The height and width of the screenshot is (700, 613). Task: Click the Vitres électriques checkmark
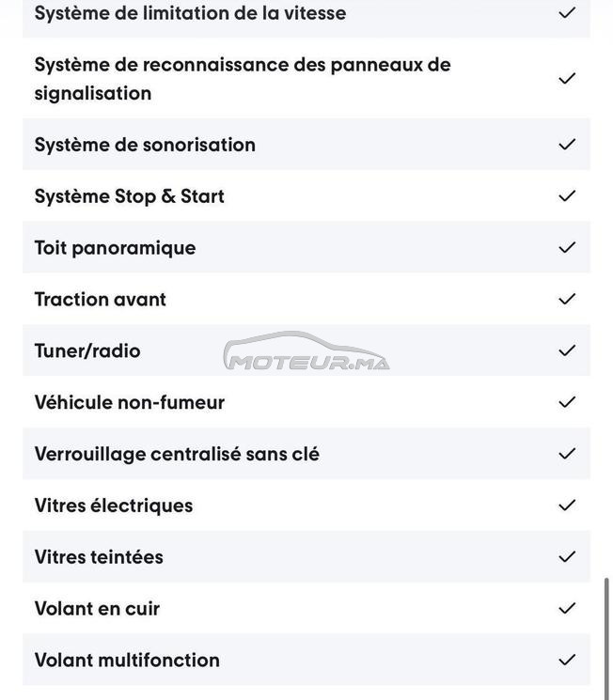coord(567,505)
